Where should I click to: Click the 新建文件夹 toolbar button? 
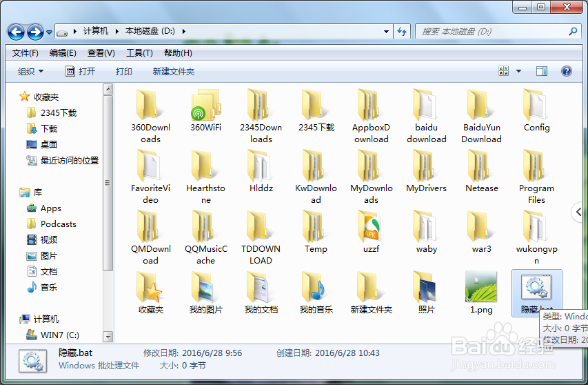coord(173,71)
